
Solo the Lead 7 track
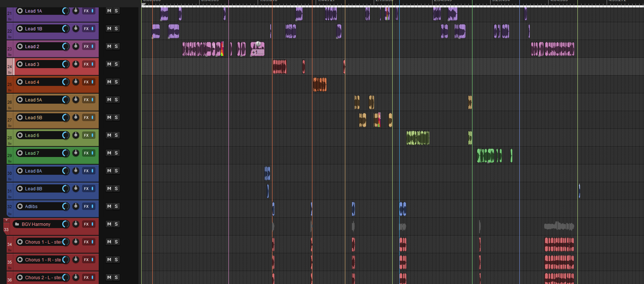[x=116, y=153]
